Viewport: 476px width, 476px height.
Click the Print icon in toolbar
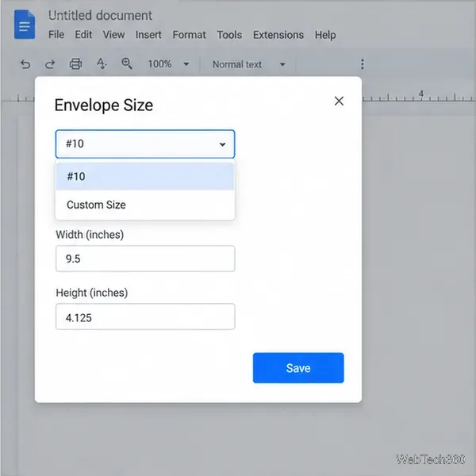click(x=75, y=64)
